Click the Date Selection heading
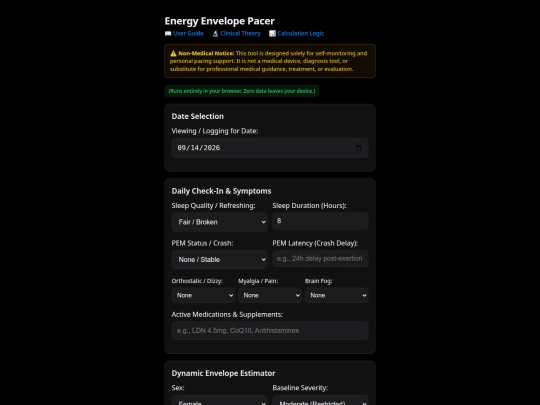 (x=198, y=116)
